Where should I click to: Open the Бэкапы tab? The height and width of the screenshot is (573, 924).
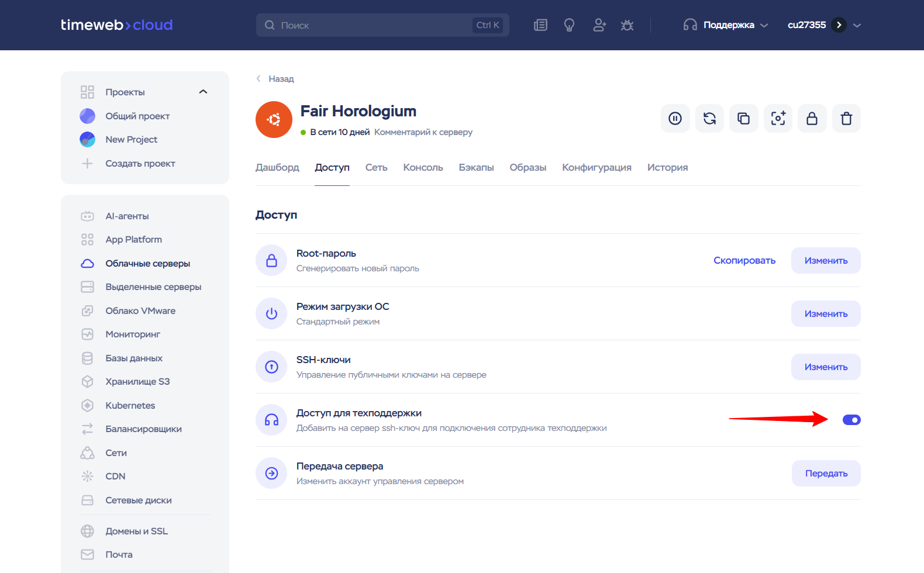476,167
